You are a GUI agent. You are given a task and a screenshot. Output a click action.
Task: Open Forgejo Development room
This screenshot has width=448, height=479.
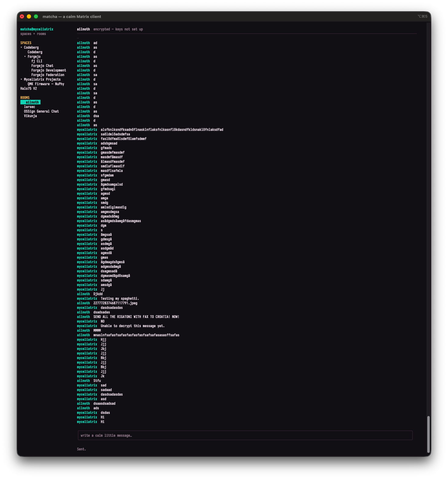(49, 70)
